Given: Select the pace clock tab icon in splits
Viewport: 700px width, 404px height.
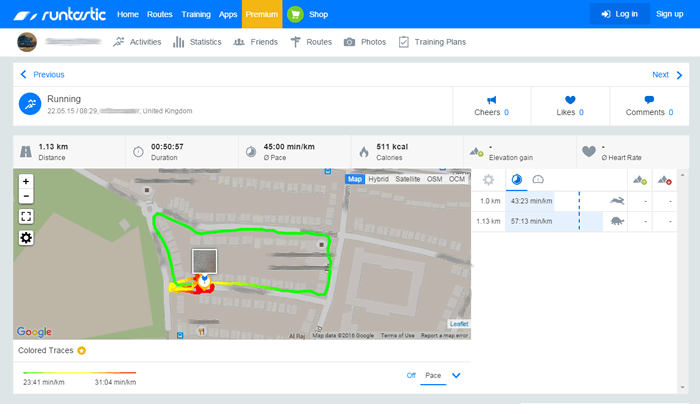Looking at the screenshot, I should (516, 180).
